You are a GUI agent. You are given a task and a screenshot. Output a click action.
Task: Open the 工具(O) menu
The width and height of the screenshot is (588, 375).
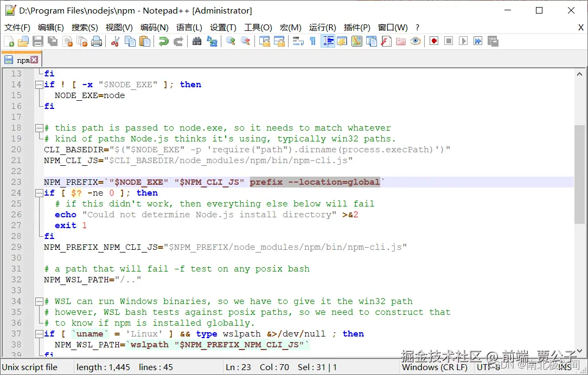258,28
